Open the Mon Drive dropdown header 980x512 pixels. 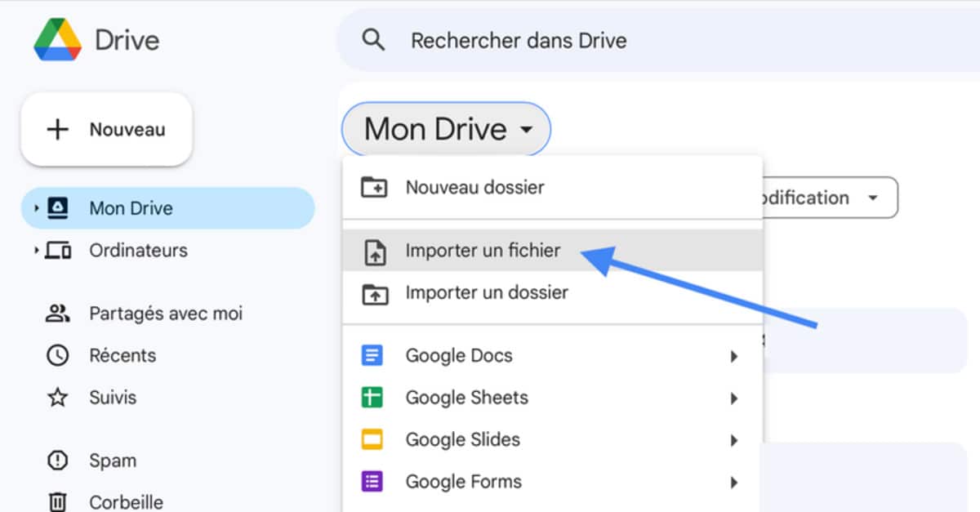coord(447,129)
